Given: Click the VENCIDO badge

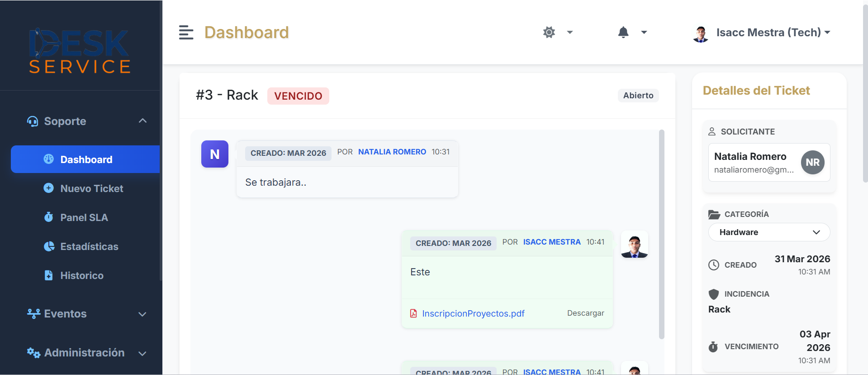Looking at the screenshot, I should [298, 96].
